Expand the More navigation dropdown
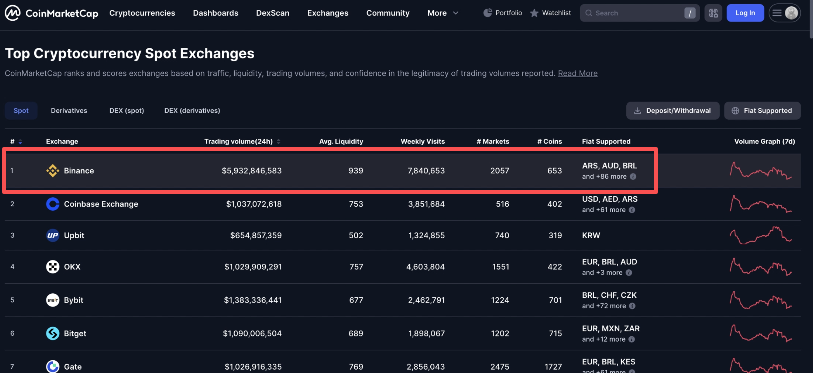813x373 pixels. click(443, 13)
